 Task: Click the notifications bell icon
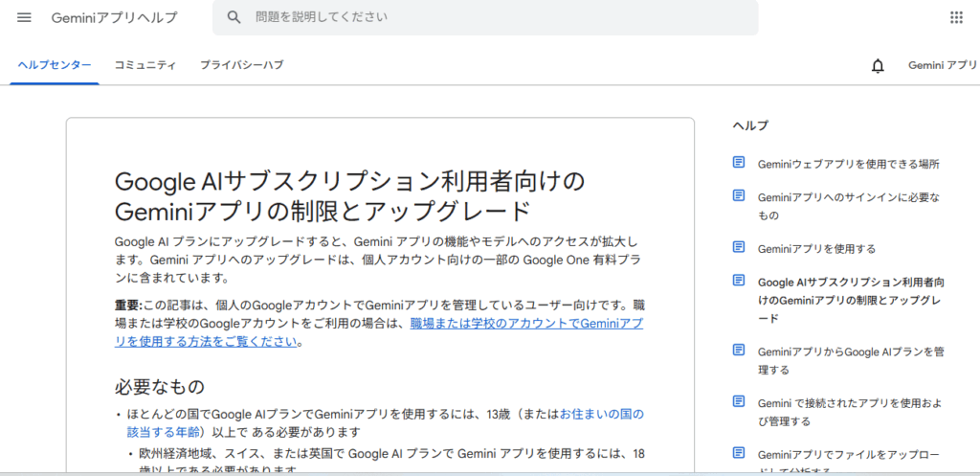pos(878,65)
